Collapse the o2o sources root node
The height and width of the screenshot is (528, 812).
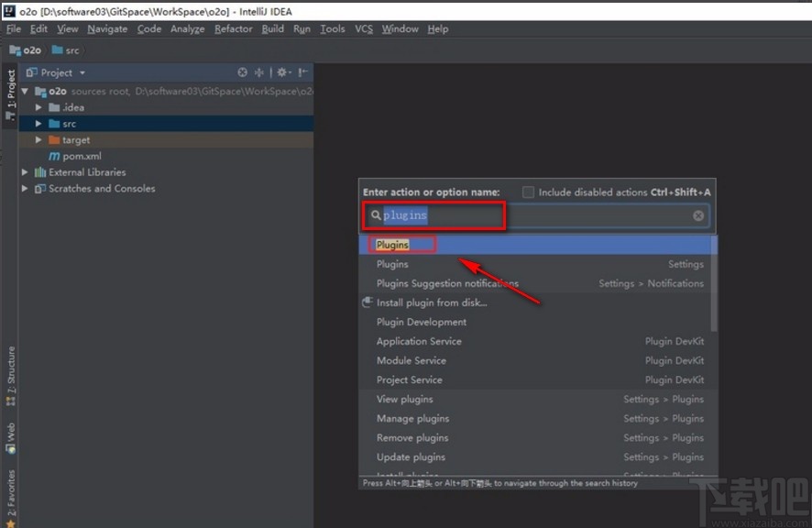tap(25, 91)
